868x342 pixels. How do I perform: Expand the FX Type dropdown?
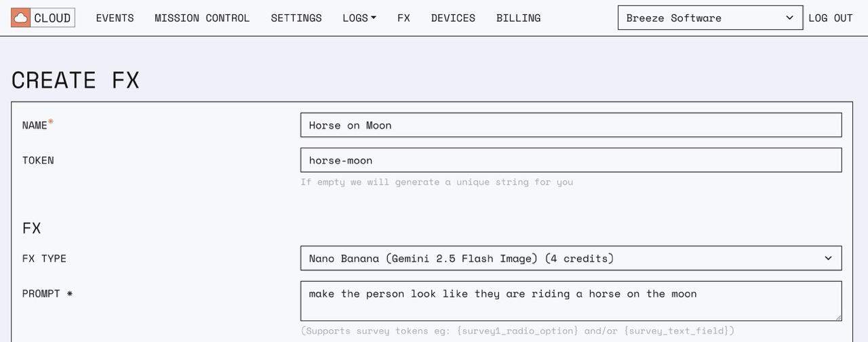[571, 258]
